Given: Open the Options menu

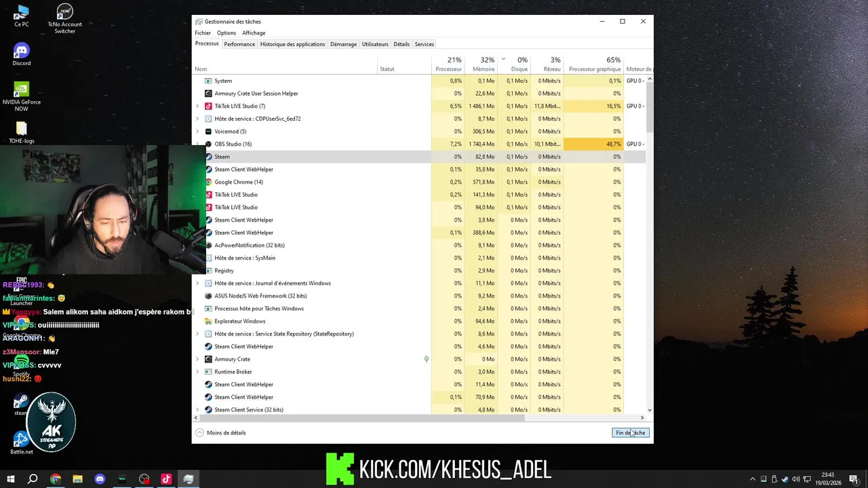Looking at the screenshot, I should (226, 33).
